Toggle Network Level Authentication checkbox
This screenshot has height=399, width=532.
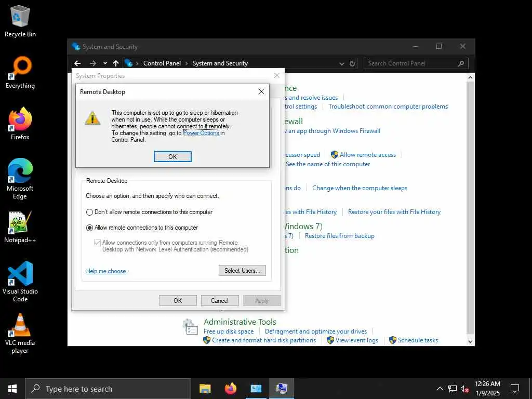click(x=97, y=243)
